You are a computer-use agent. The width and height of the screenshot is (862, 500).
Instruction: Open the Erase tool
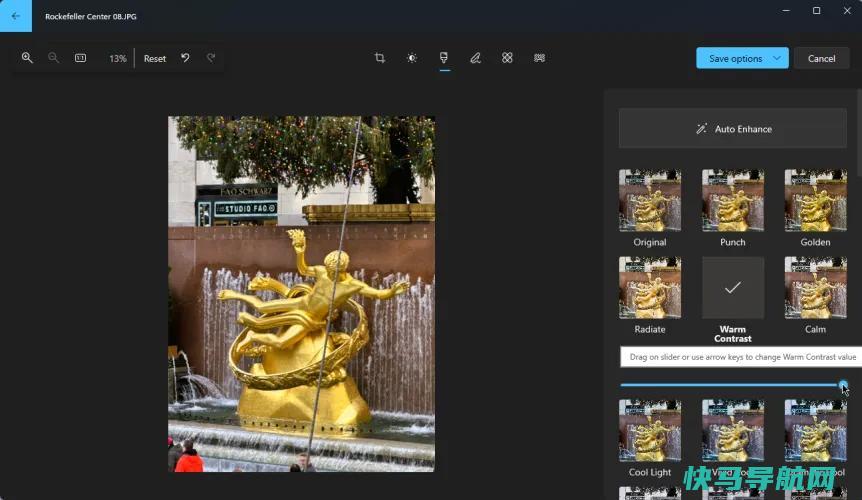coord(507,58)
